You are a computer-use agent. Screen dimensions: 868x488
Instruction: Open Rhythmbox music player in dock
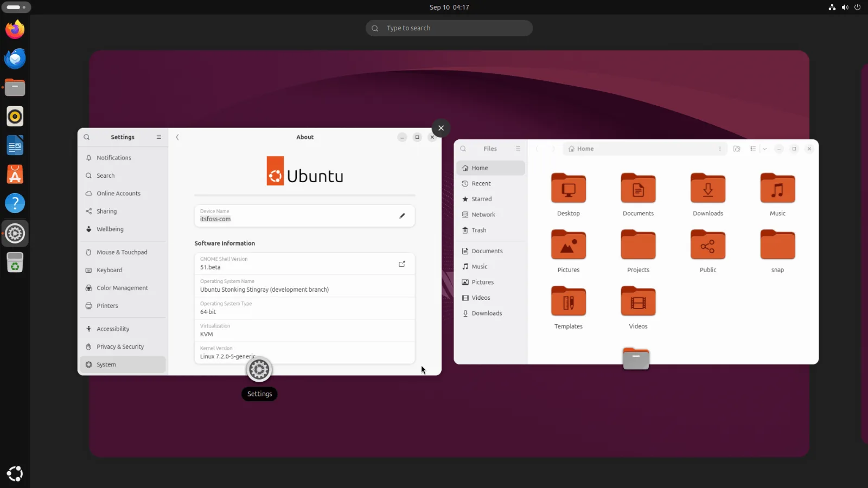(15, 116)
